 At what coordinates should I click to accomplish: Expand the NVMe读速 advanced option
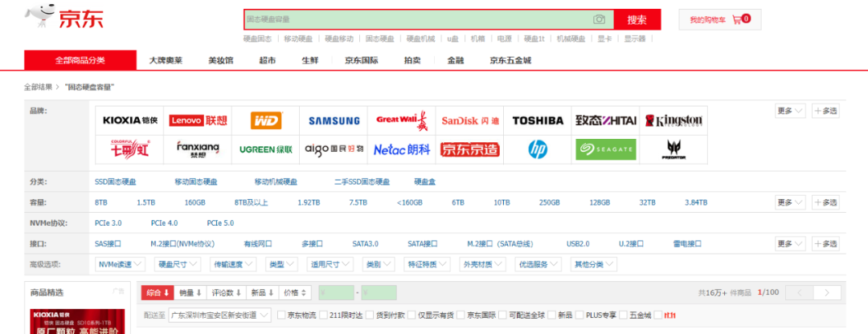point(120,264)
